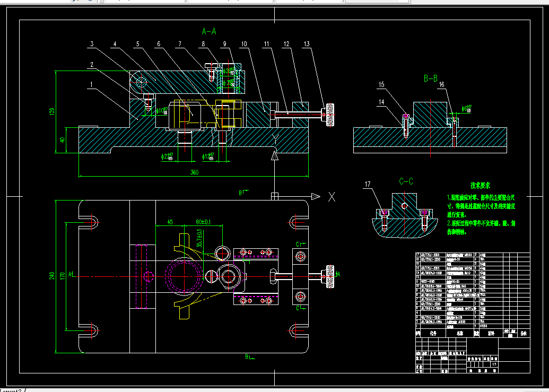This screenshot has width=549, height=392.
Task: Click the lower C section-cut marker
Action: pyautogui.click(x=300, y=308)
